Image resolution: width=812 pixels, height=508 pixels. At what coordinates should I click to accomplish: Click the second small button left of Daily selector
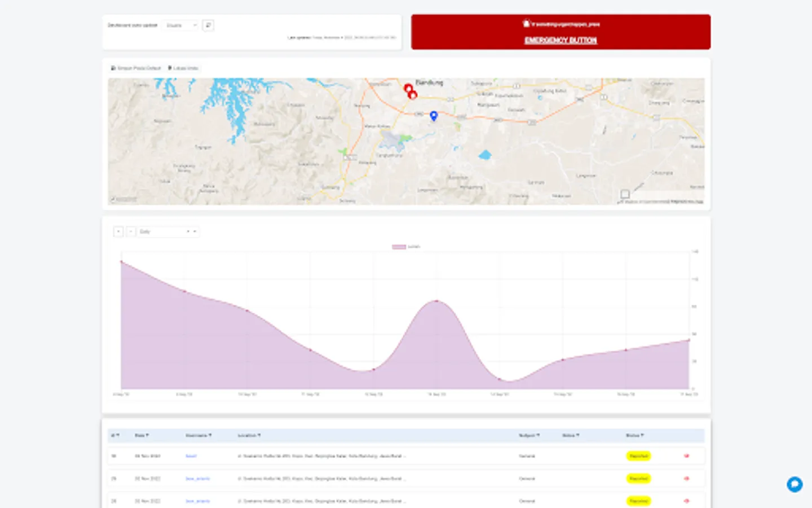(131, 231)
